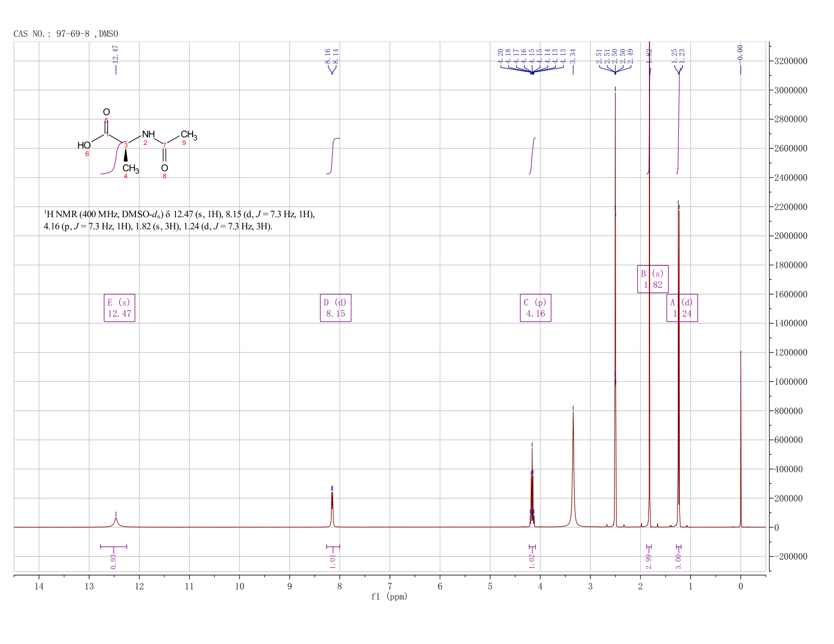Select the 3.00 integral value
This screenshot has height=644, width=834.
click(x=679, y=561)
